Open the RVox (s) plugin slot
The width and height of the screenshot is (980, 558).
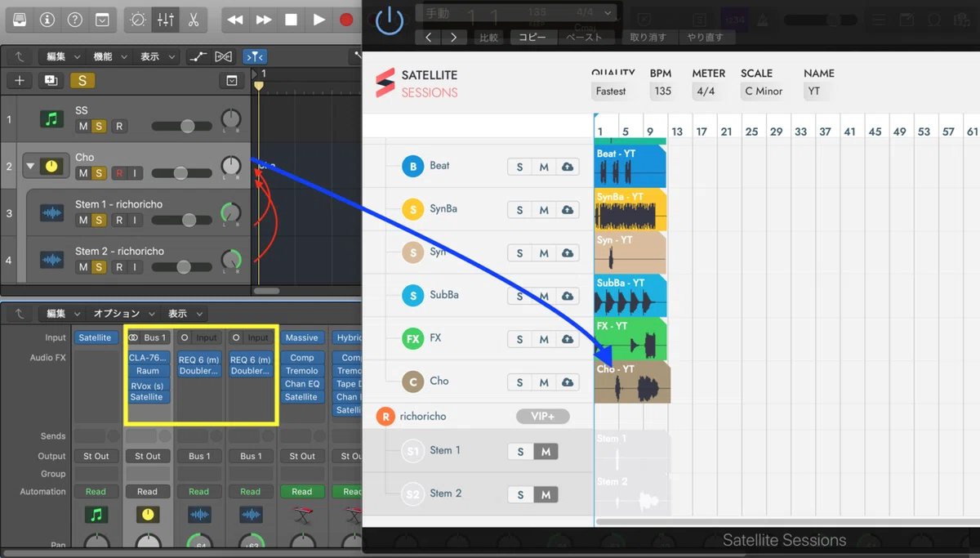tap(148, 386)
